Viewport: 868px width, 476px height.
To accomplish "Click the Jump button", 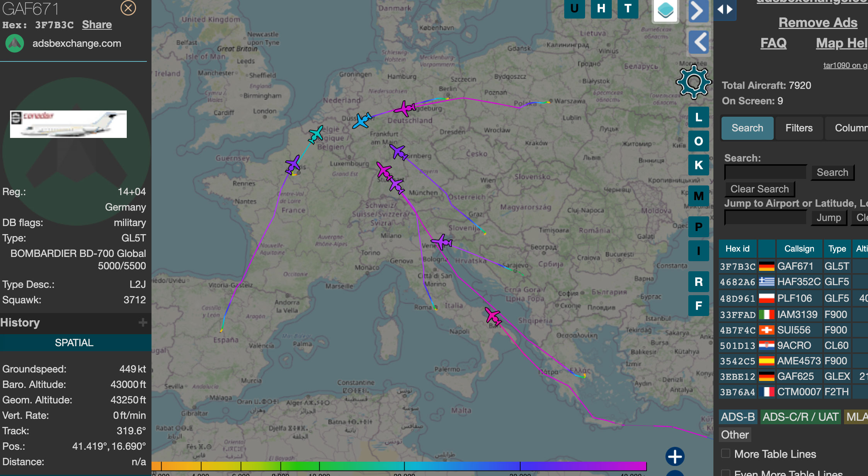I will point(829,218).
